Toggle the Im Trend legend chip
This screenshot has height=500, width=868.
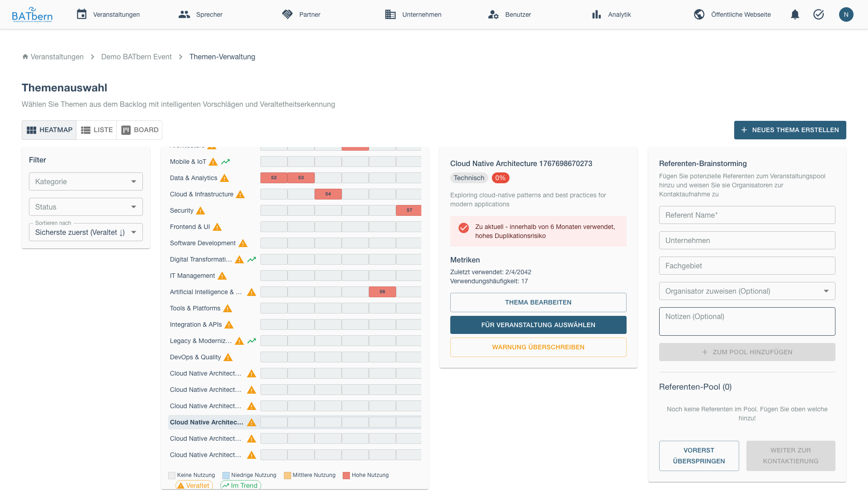coord(241,486)
